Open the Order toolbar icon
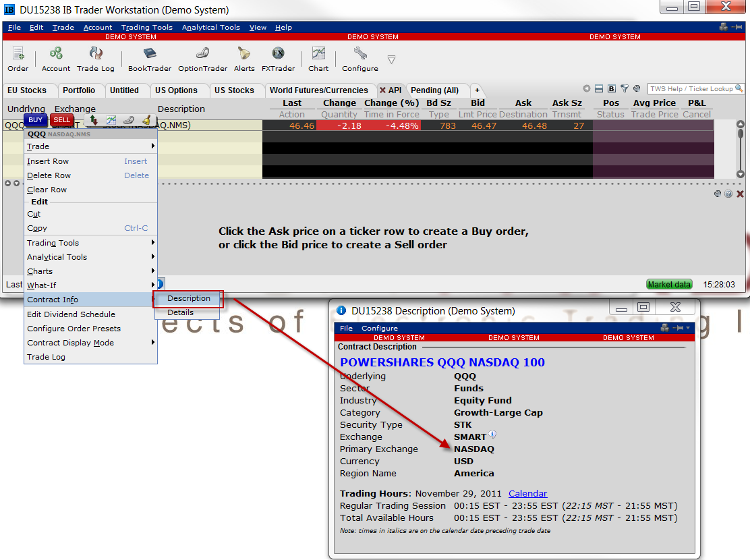750x560 pixels. pyautogui.click(x=18, y=59)
